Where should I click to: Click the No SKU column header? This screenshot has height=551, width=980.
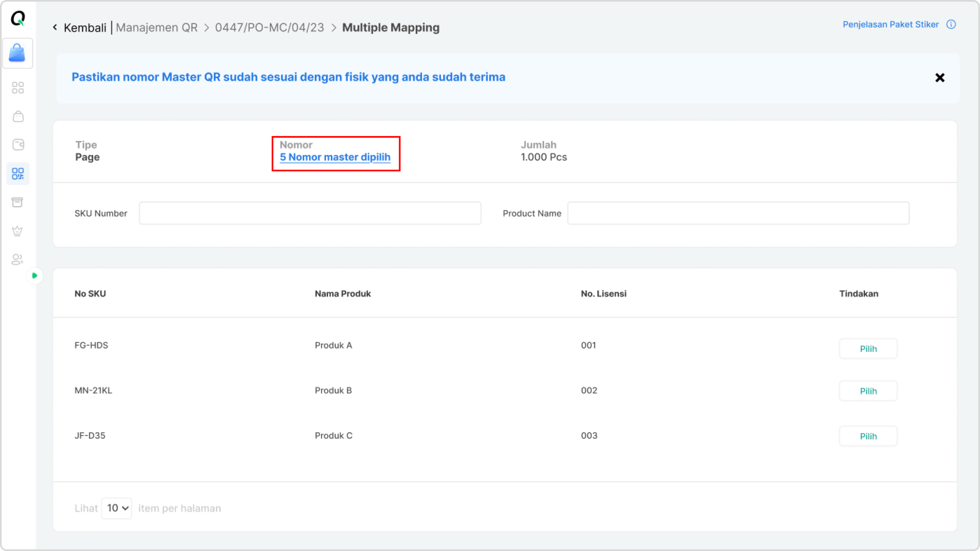[90, 294]
